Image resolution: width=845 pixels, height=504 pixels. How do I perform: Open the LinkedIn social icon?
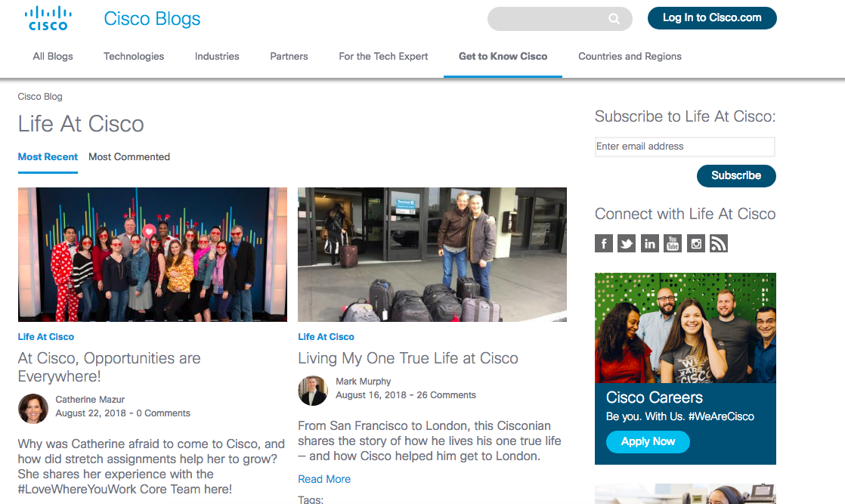650,243
